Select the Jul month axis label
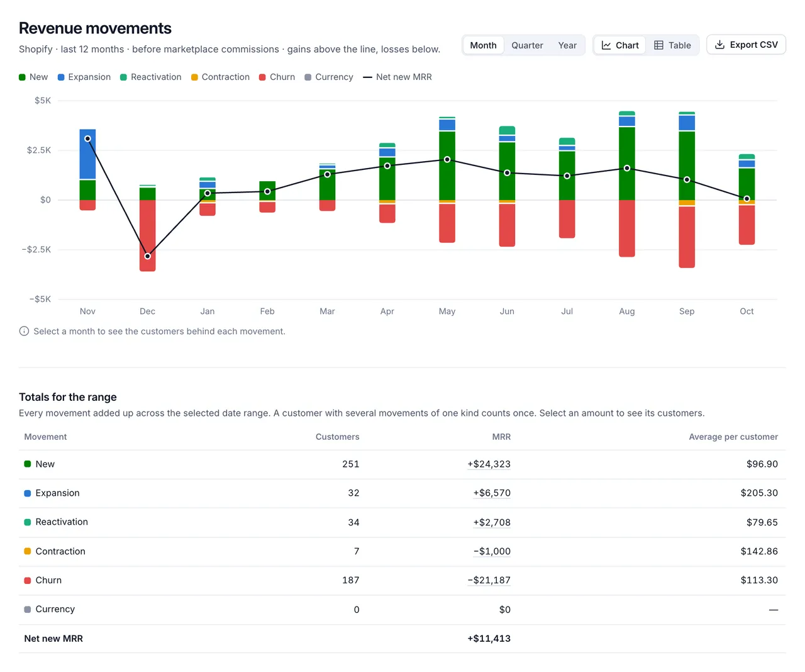 (x=567, y=311)
